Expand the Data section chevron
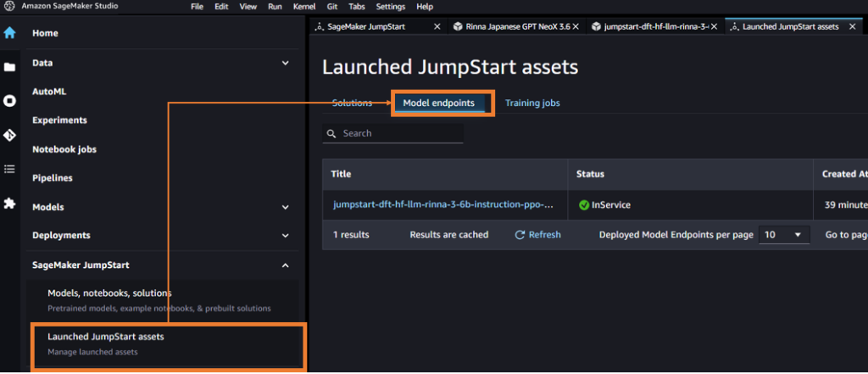868x374 pixels. pyautogui.click(x=285, y=63)
